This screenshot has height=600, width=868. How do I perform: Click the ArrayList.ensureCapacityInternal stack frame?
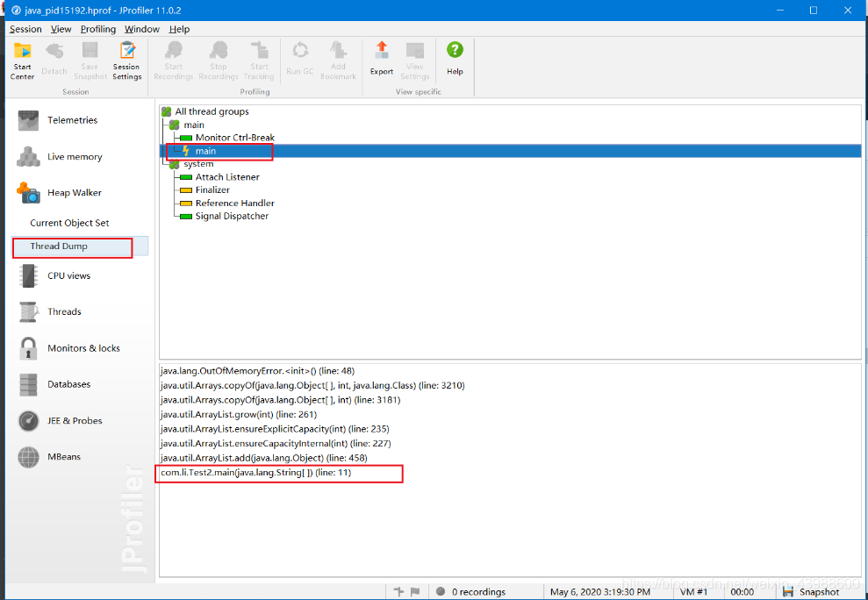coord(276,443)
